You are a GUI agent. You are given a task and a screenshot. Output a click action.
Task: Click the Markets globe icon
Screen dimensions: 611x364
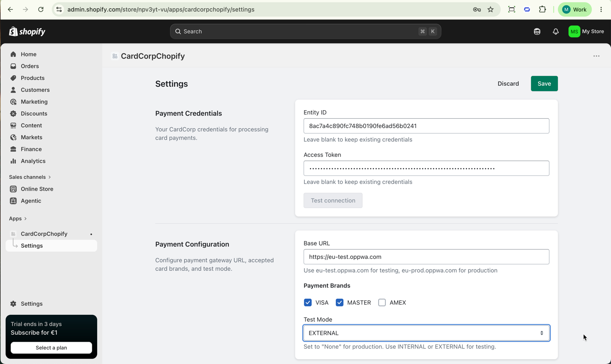pos(13,137)
